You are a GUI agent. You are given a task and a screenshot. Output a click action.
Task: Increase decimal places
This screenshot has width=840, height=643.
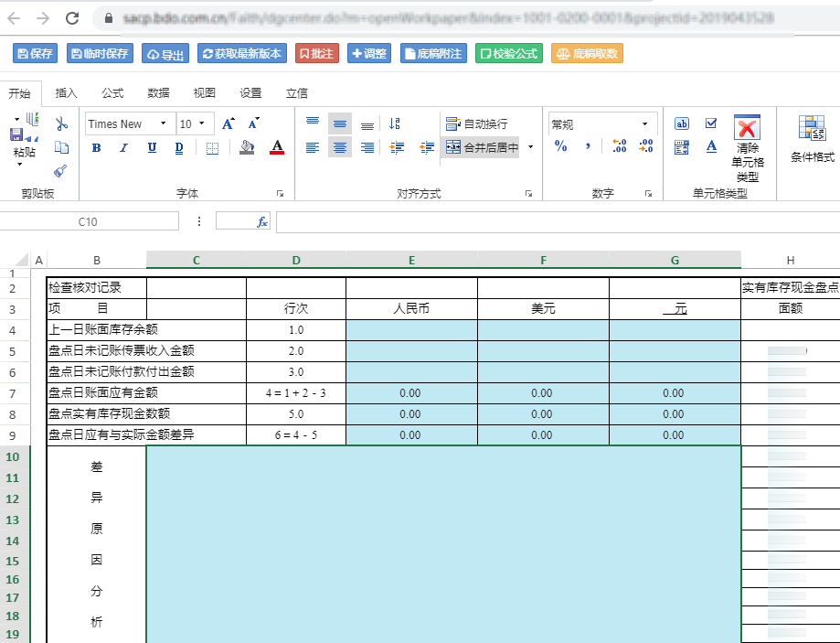click(620, 145)
